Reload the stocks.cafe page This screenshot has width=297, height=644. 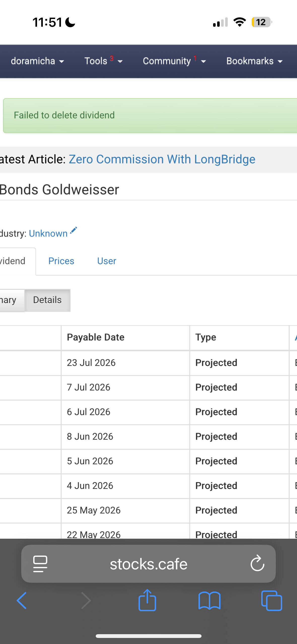tap(257, 563)
